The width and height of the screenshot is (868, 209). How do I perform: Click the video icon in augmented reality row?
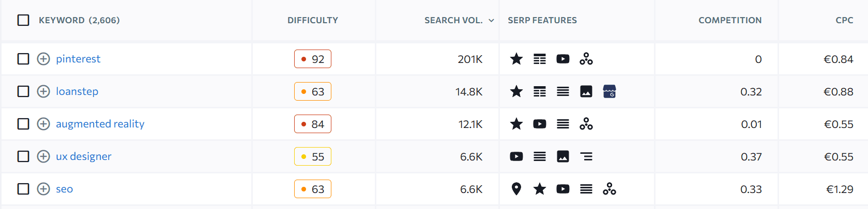tap(540, 124)
